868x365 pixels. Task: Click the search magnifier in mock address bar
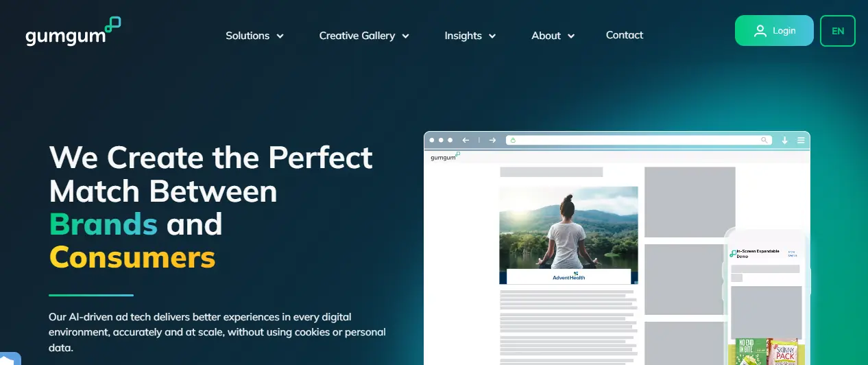pyautogui.click(x=764, y=140)
